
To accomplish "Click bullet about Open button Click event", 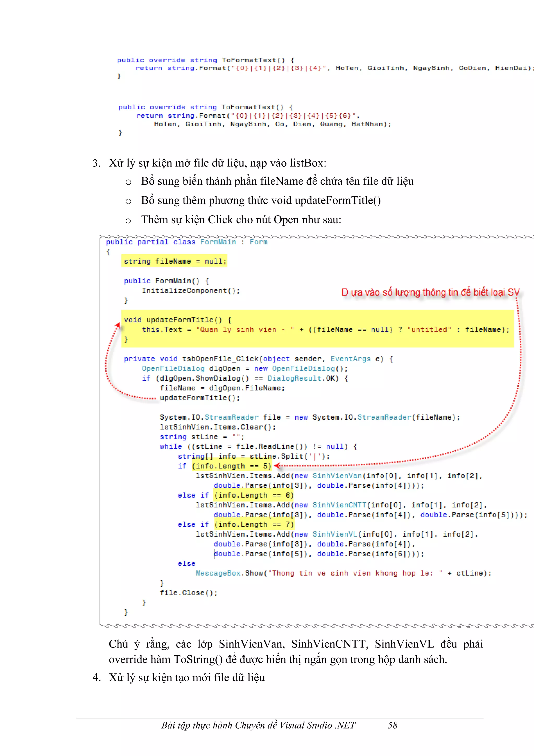I will [x=241, y=220].
